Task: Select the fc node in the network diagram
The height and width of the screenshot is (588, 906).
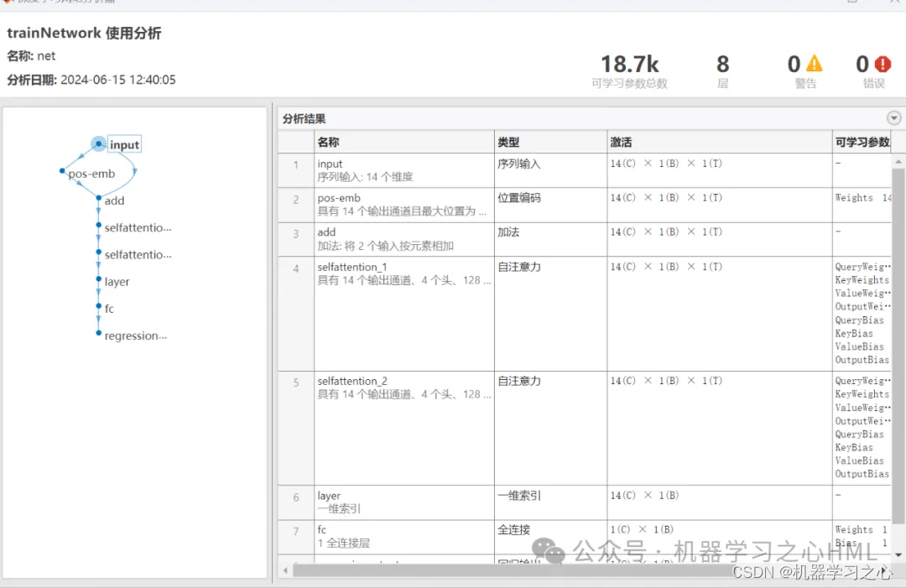Action: point(108,309)
